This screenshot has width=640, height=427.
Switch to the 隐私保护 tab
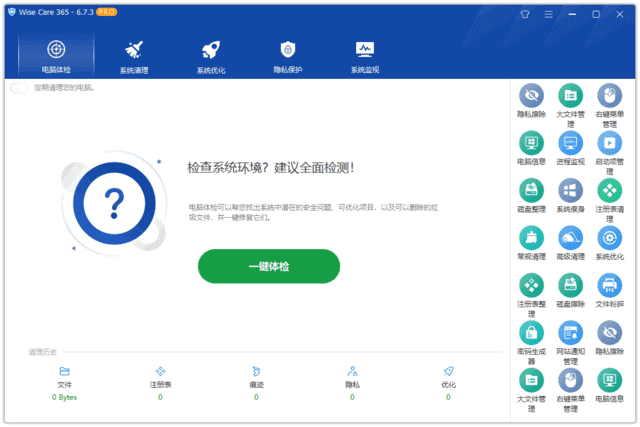coord(288,56)
